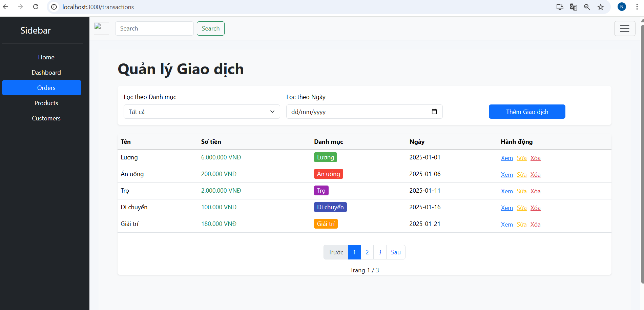
Task: Open the Dashboard sidebar item
Action: coord(46,73)
